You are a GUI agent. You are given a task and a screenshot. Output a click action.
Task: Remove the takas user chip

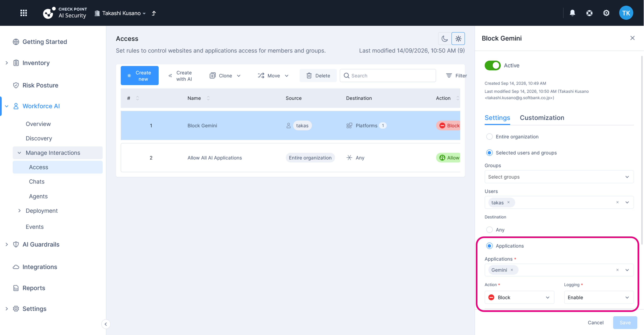point(508,202)
